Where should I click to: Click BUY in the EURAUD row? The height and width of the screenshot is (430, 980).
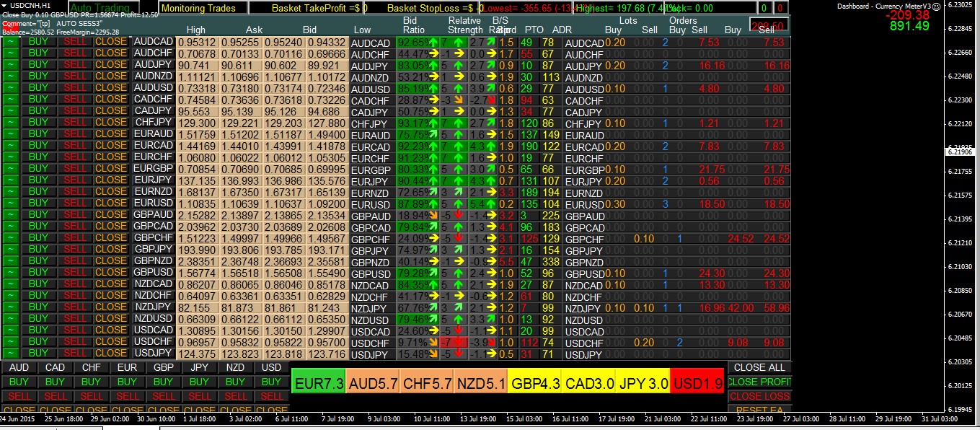(39, 134)
